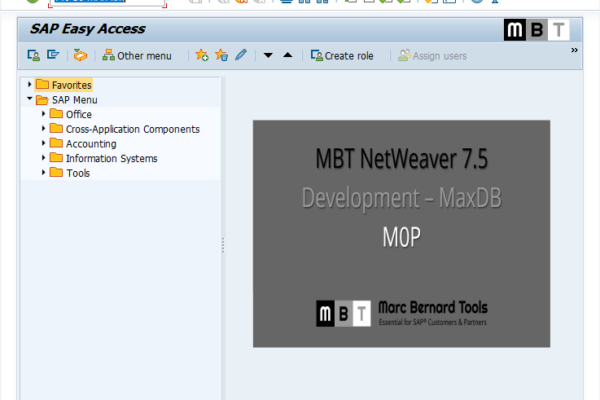Click the Change Favorites pencil icon

tap(241, 56)
